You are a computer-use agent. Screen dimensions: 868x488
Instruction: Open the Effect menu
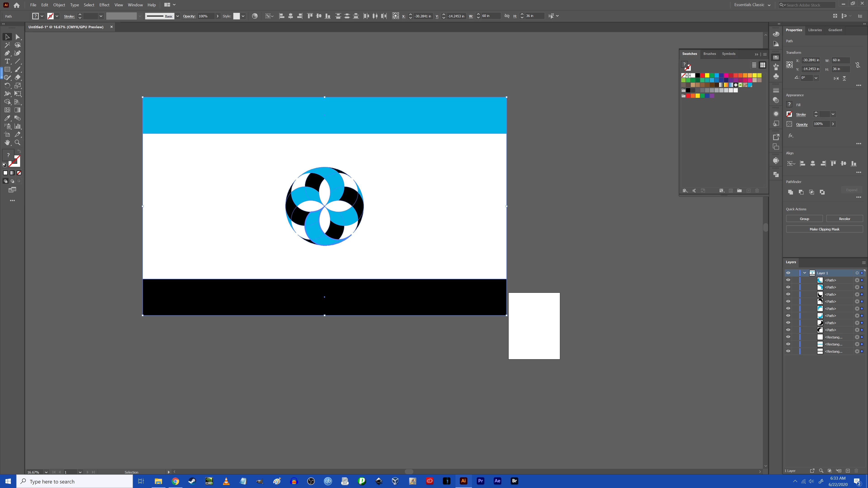(104, 5)
